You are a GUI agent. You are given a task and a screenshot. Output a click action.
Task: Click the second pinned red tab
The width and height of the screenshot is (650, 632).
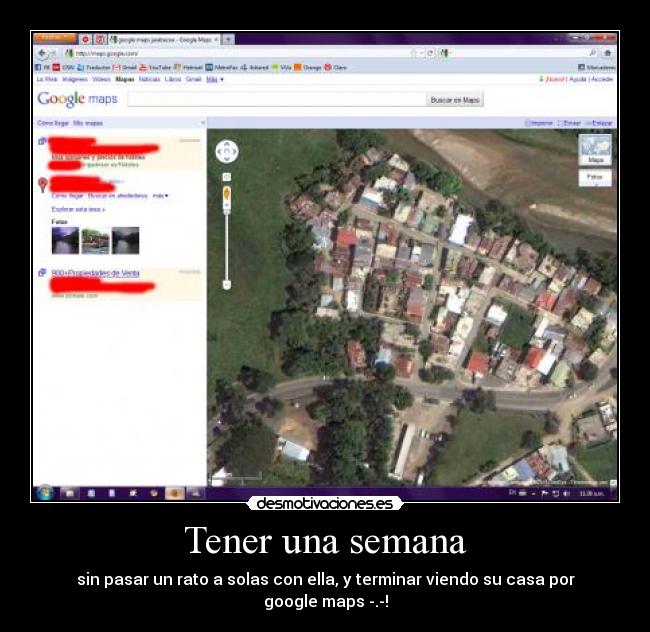tap(99, 39)
